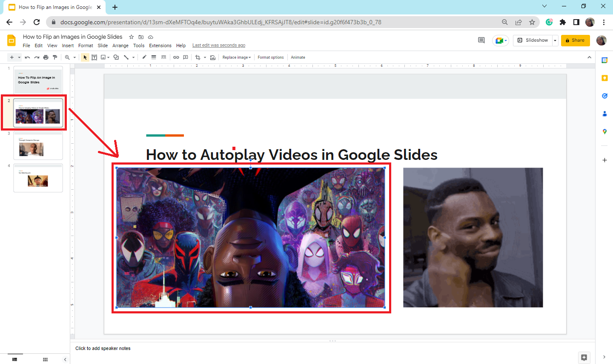This screenshot has height=364, width=613.
Task: Click the Format options button
Action: (x=271, y=57)
